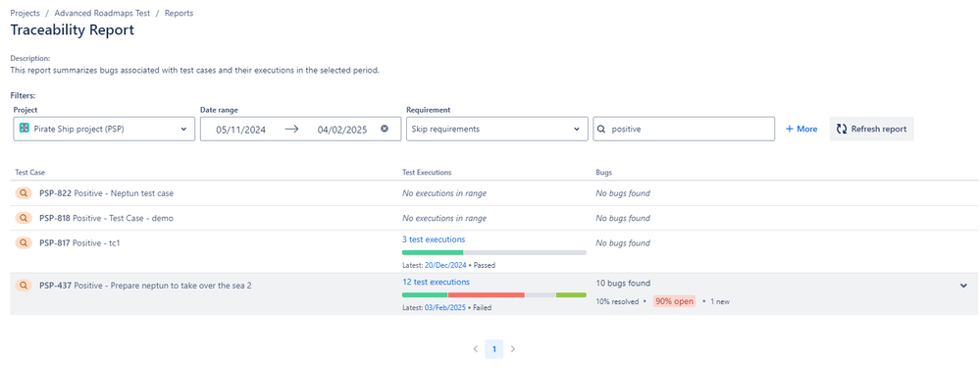Viewport: 980px width, 371px height.
Task: Clear the date range with the X icon
Action: click(385, 129)
